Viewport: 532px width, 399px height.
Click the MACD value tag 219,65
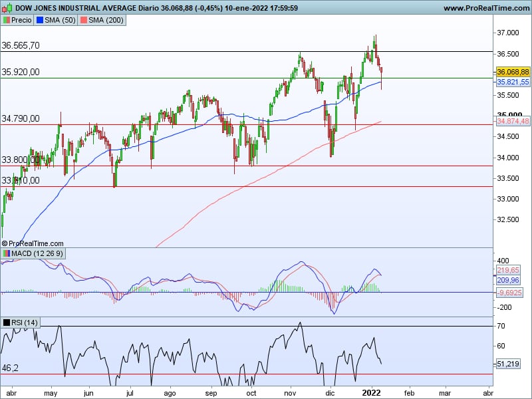pyautogui.click(x=508, y=270)
